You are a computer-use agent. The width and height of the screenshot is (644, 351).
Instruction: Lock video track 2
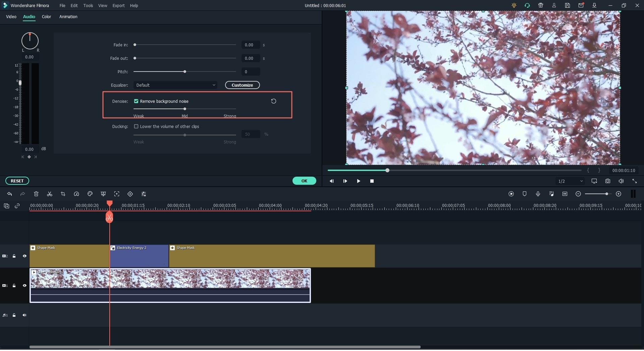pos(14,257)
